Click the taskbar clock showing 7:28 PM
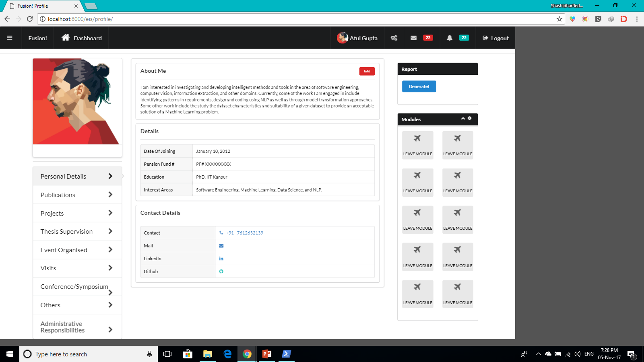Viewport: 644px width, 362px height. point(609,354)
